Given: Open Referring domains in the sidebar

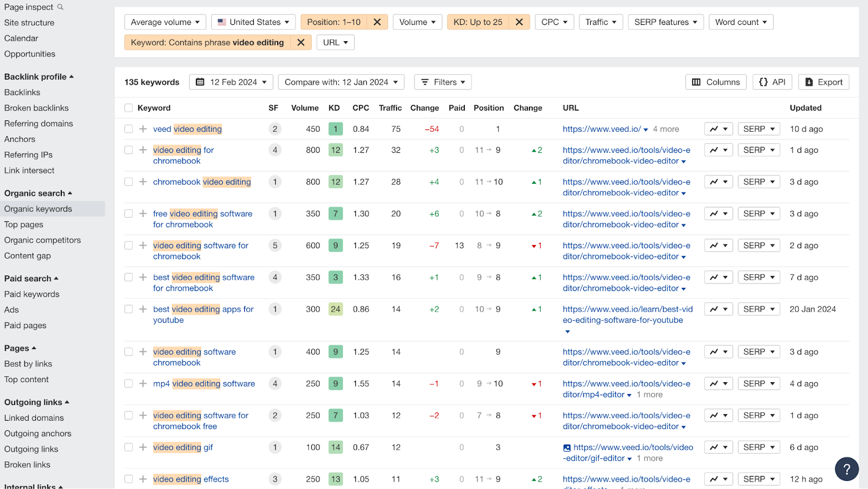Looking at the screenshot, I should (39, 124).
